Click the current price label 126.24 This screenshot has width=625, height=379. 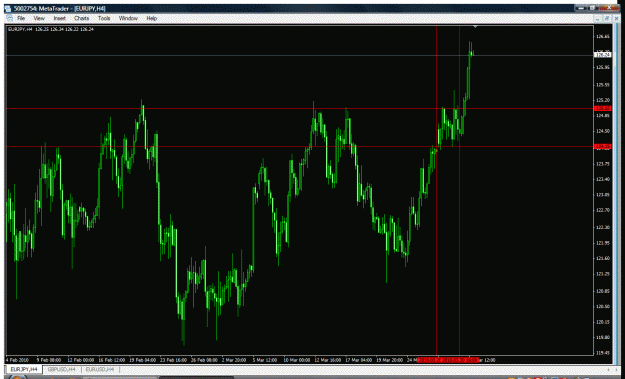[x=603, y=55]
